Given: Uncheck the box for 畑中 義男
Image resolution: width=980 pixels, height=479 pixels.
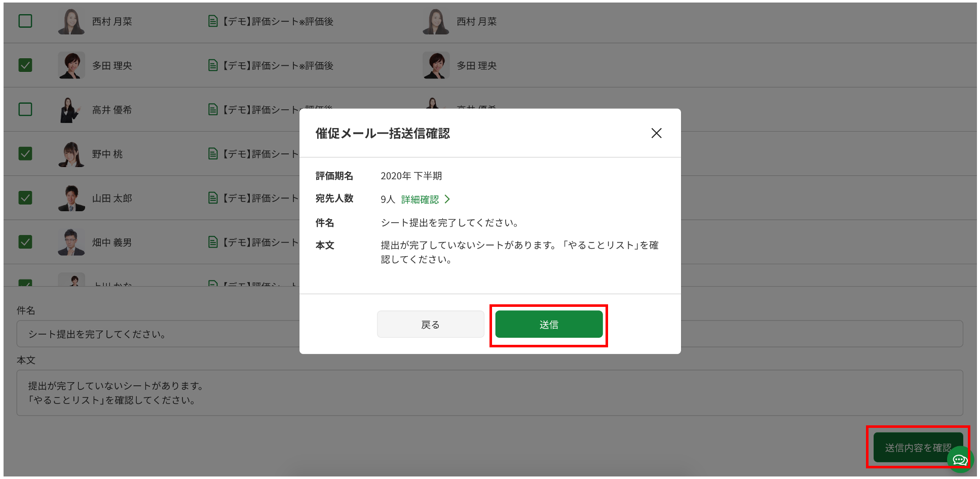Looking at the screenshot, I should click(25, 242).
